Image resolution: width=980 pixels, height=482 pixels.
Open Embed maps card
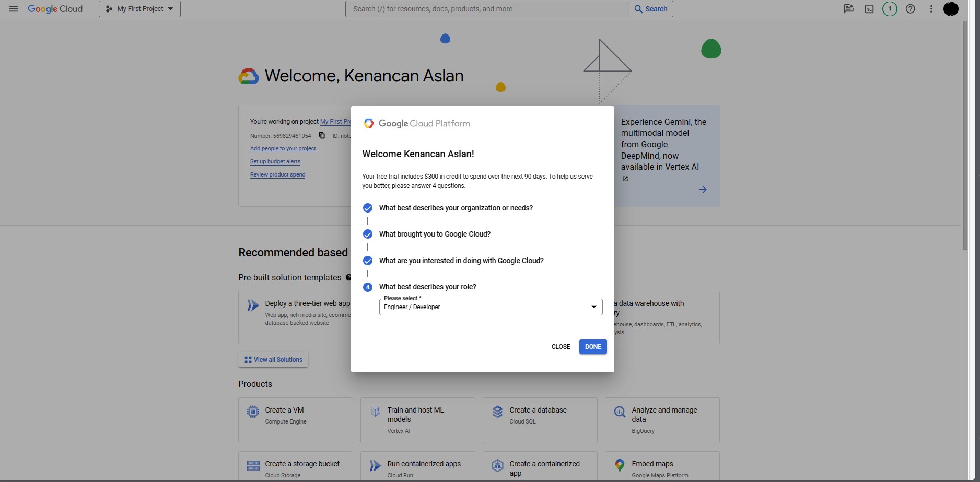point(662,466)
